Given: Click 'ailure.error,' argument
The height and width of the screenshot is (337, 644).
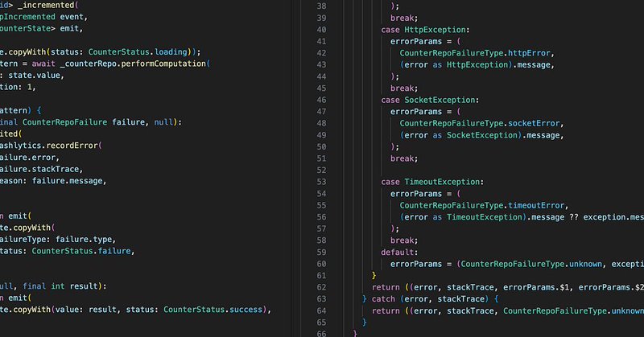Looking at the screenshot, I should tap(30, 158).
